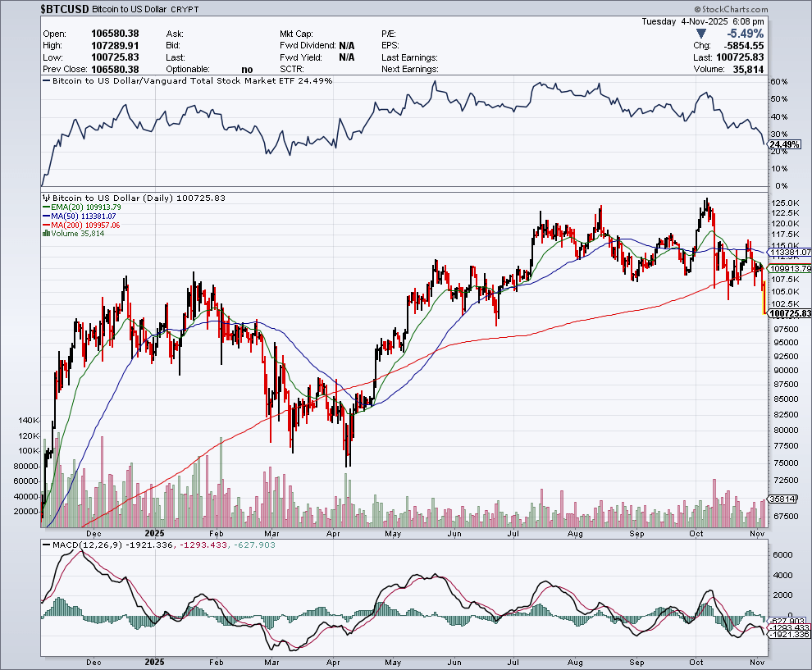Toggle the Optionable 'no' field
This screenshot has width=812, height=670.
(246, 70)
